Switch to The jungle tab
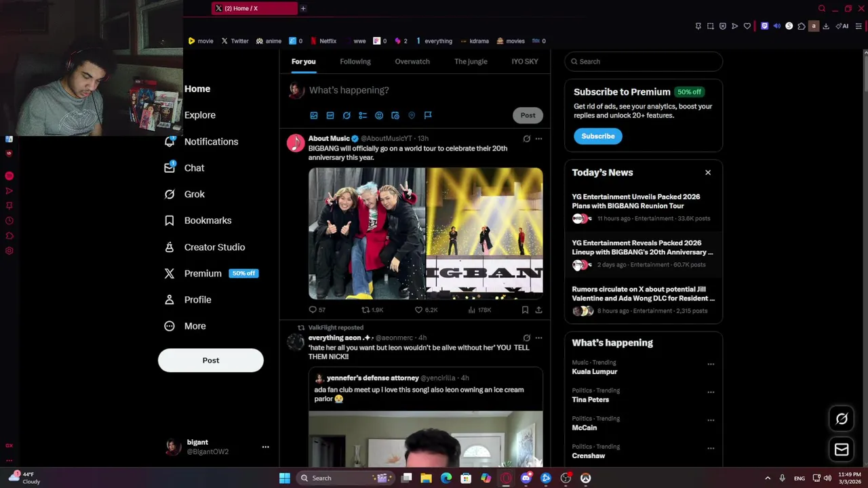Screen dimensions: 868x488 pos(471,62)
